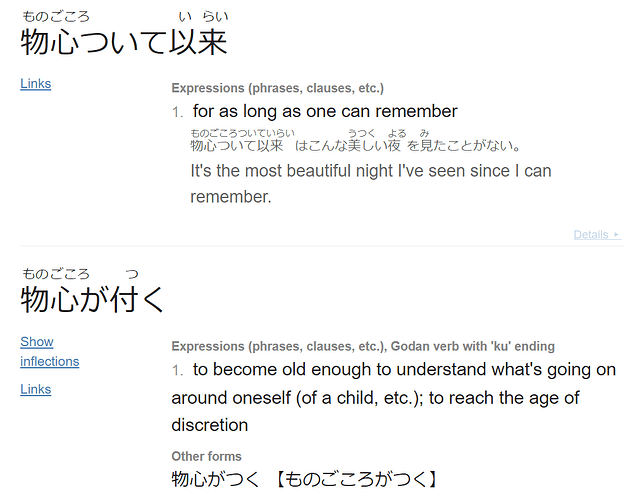642x500 pixels.
Task: Click the alternate form 物心がつく
Action: point(215,479)
